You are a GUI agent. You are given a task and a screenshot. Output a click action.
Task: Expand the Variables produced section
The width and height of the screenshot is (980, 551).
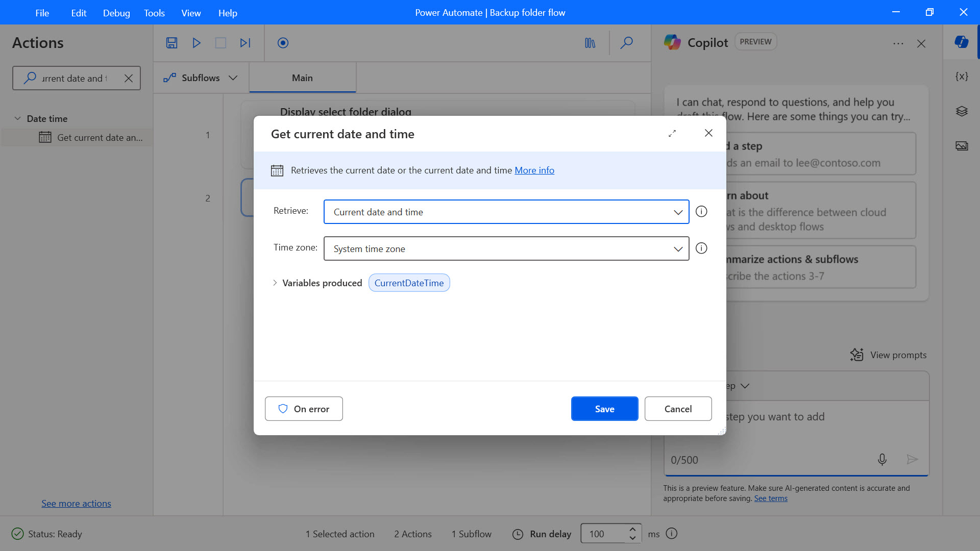pyautogui.click(x=275, y=283)
